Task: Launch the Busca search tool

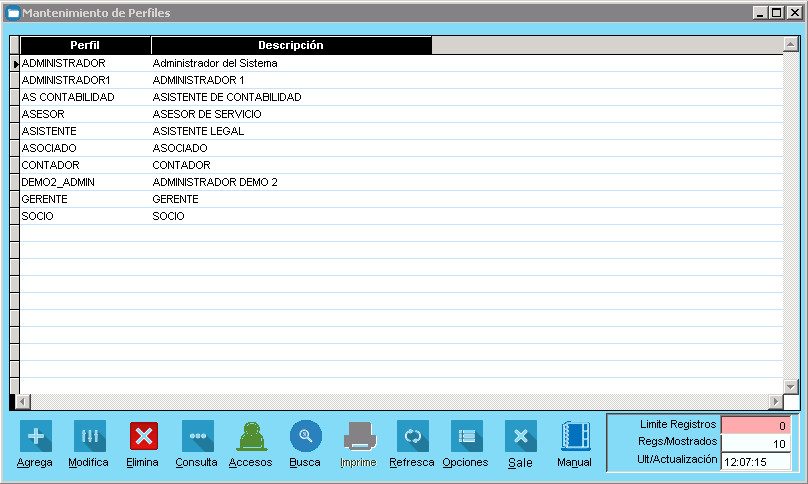Action: 305,437
